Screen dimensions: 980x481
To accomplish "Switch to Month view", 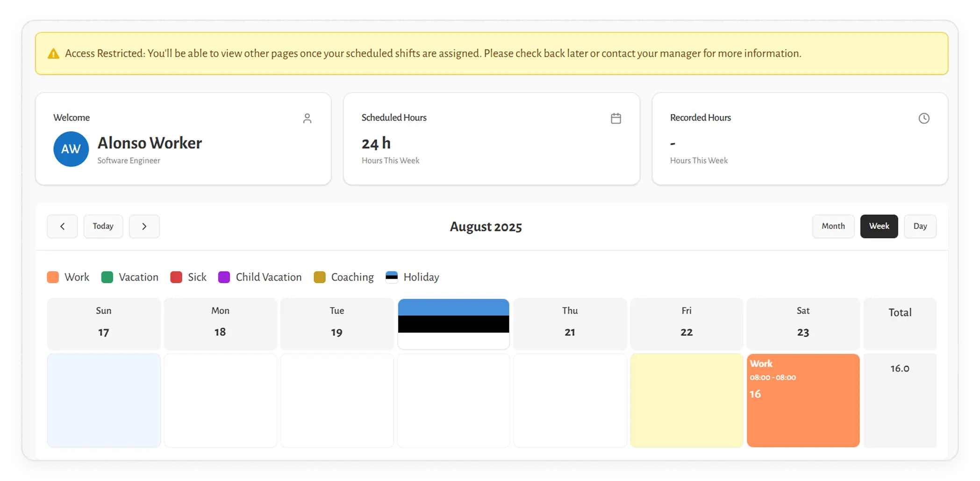I will tap(833, 226).
